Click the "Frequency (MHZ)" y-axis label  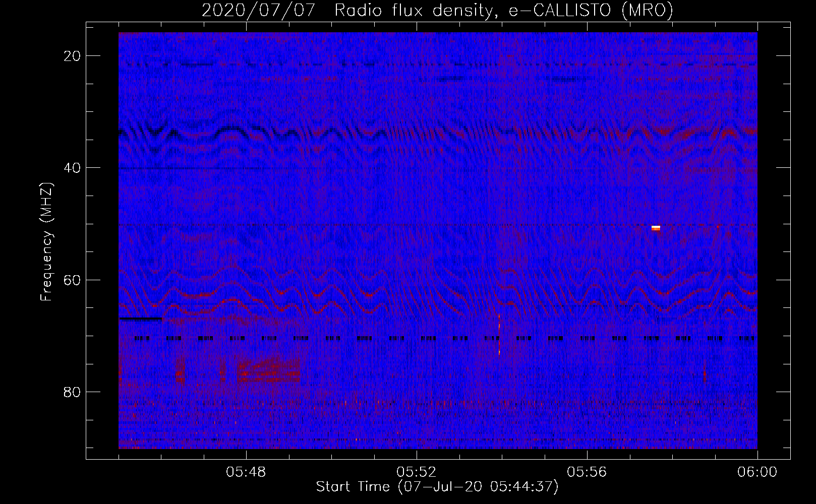pos(46,242)
